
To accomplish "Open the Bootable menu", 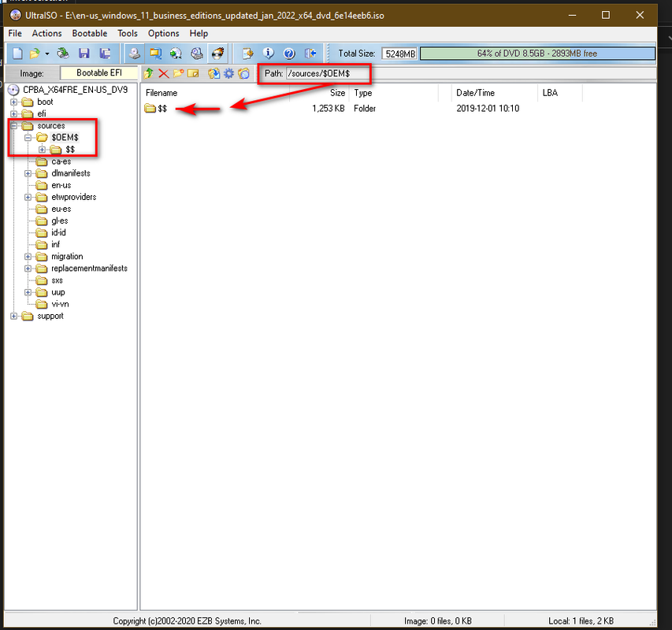I will point(90,33).
